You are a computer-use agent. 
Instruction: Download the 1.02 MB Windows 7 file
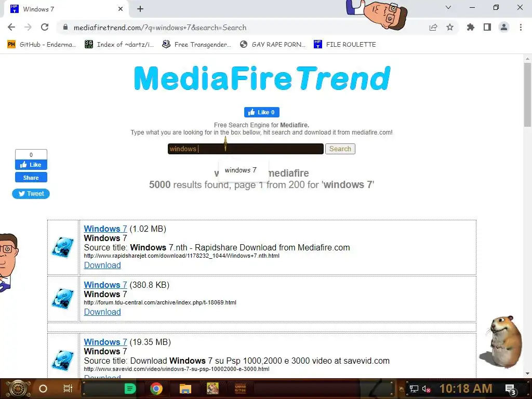tap(102, 265)
